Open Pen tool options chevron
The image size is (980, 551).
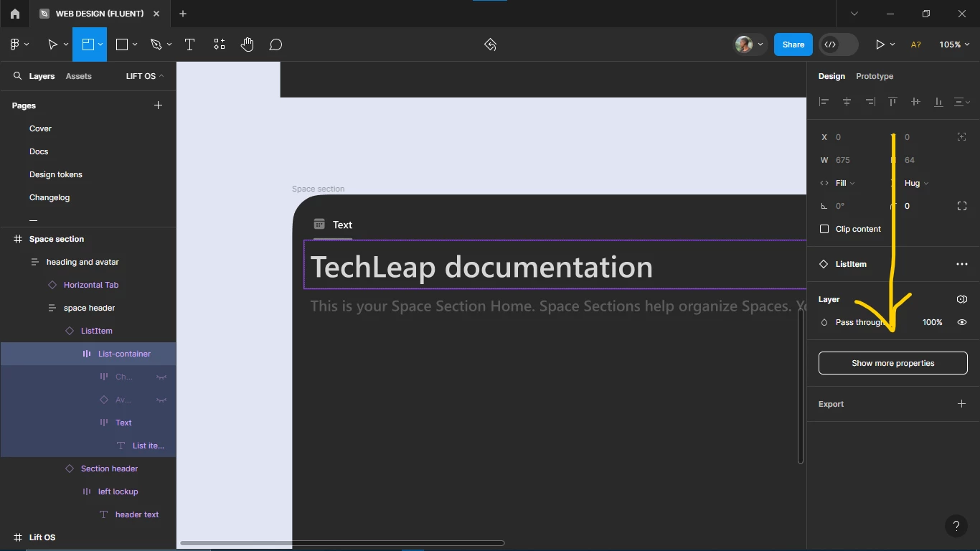[x=169, y=44]
